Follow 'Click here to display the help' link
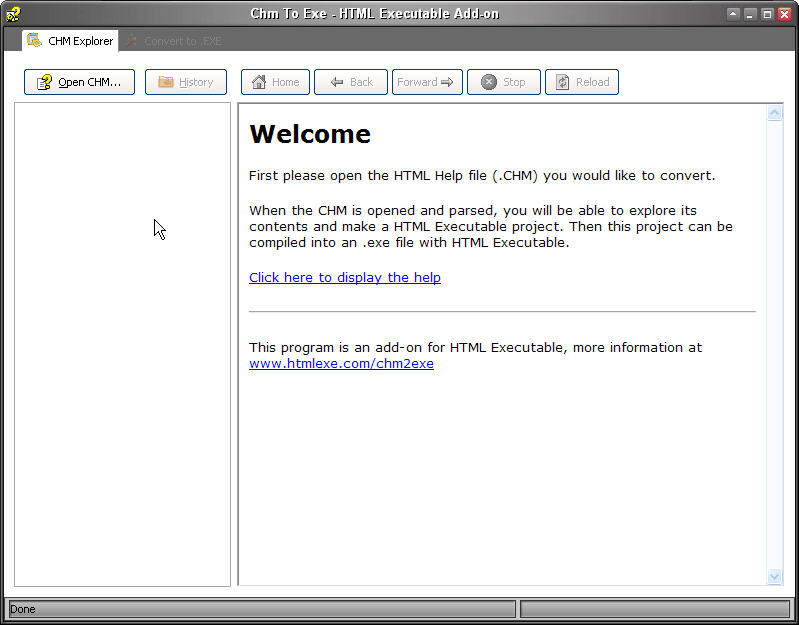 pos(345,278)
